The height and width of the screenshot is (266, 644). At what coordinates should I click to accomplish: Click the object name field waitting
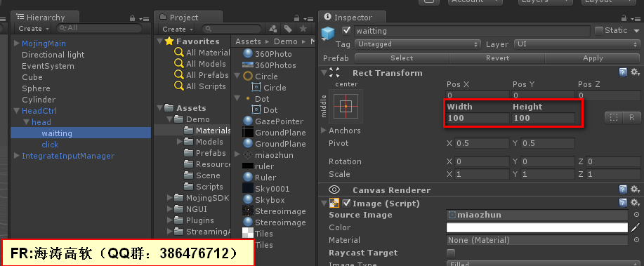[472, 31]
